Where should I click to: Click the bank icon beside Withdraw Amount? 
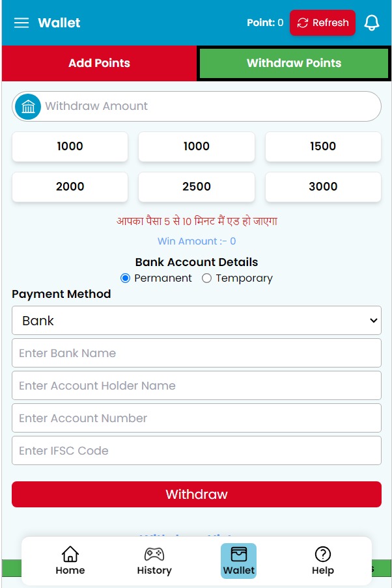point(28,106)
